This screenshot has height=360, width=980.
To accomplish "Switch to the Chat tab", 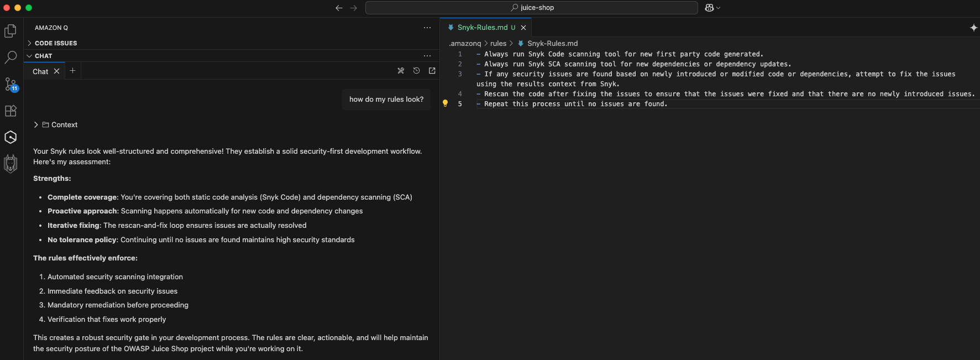I will click(x=40, y=71).
